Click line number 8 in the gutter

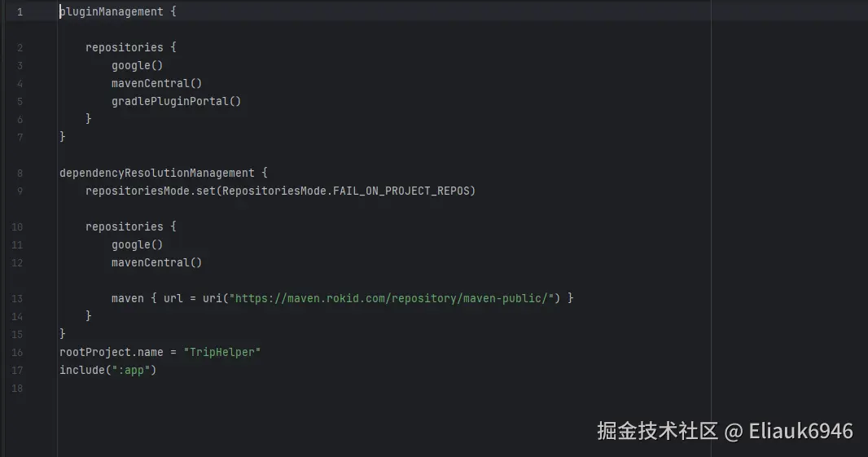pyautogui.click(x=20, y=173)
